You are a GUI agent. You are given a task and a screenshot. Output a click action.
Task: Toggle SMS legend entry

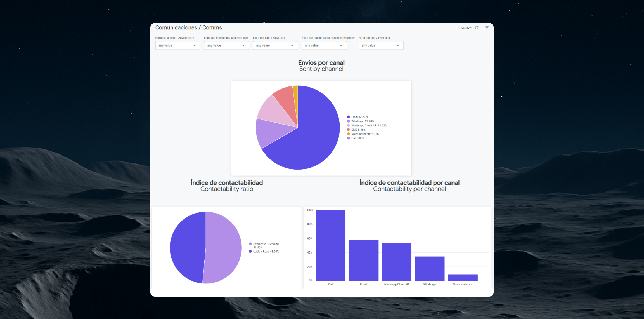pos(358,130)
